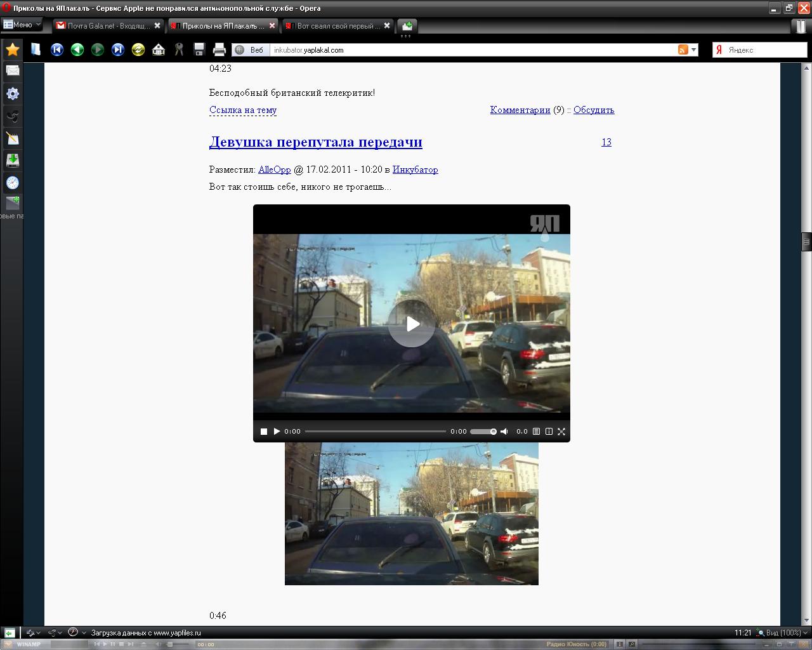
Task: Open the History clock panel in sidebar
Action: click(x=12, y=183)
